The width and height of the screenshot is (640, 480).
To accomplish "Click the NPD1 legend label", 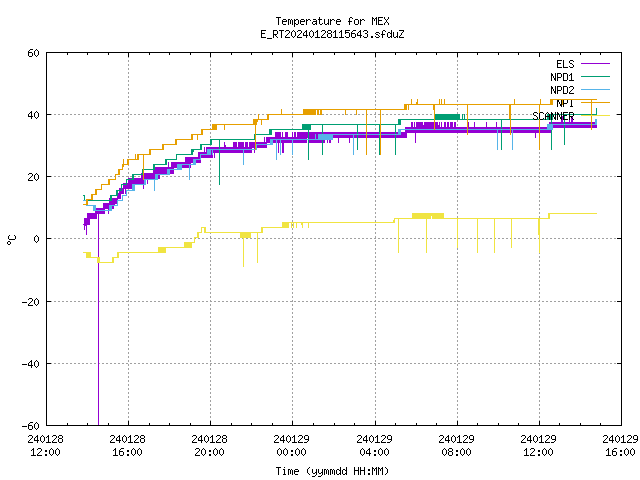I will coord(562,77).
